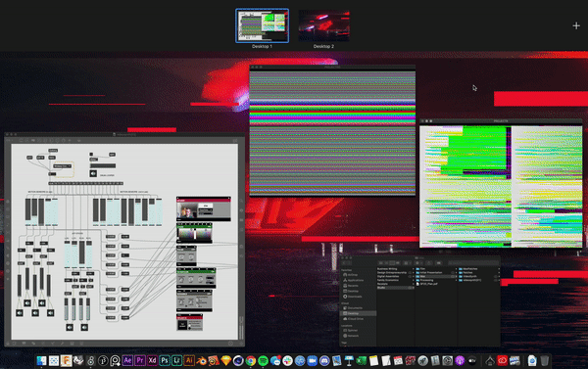This screenshot has width=588, height=369.
Task: Toggle the speaker output in Max patch
Action: [x=93, y=173]
